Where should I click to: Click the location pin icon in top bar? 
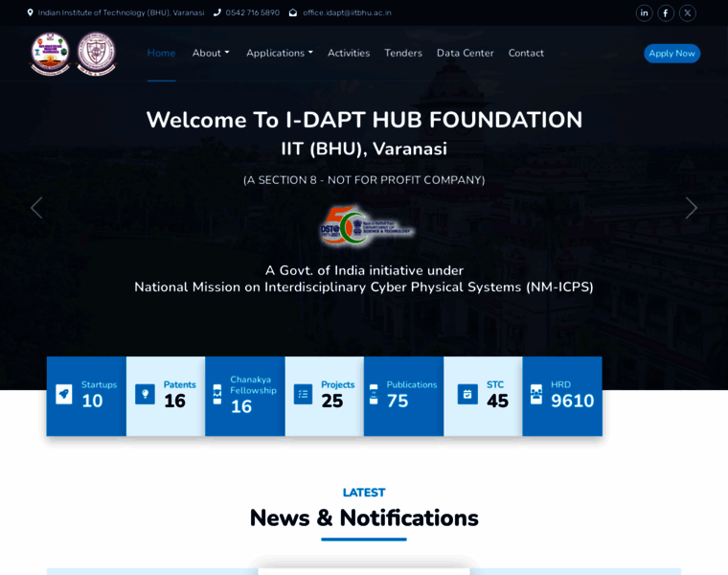pos(31,12)
